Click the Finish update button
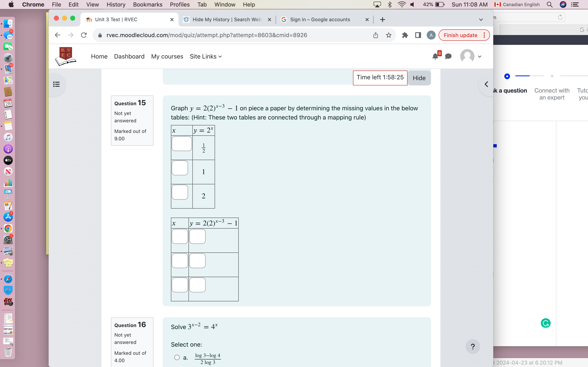This screenshot has height=367, width=588. (460, 35)
